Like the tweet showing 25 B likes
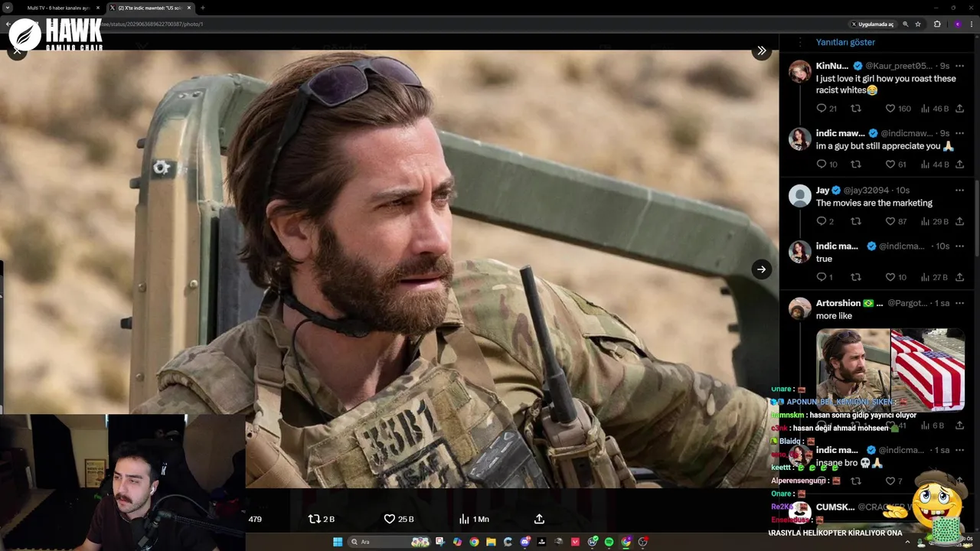 [399, 519]
